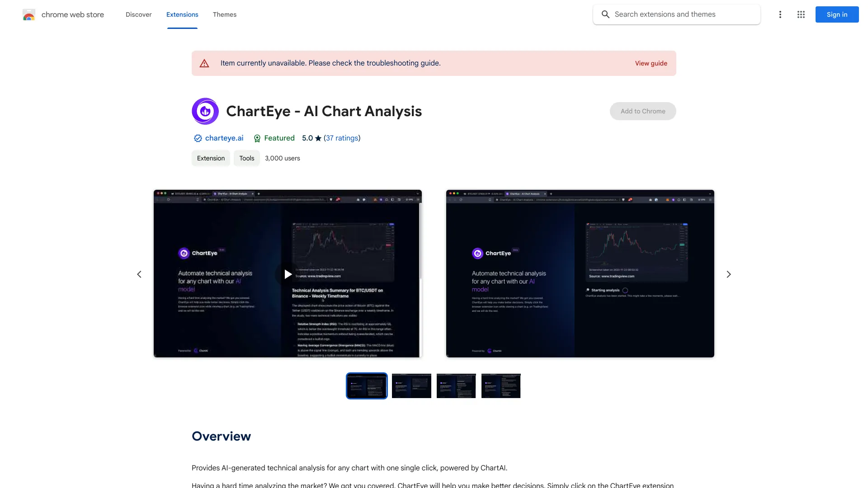Navigate to previous screenshot using left arrow

(139, 273)
